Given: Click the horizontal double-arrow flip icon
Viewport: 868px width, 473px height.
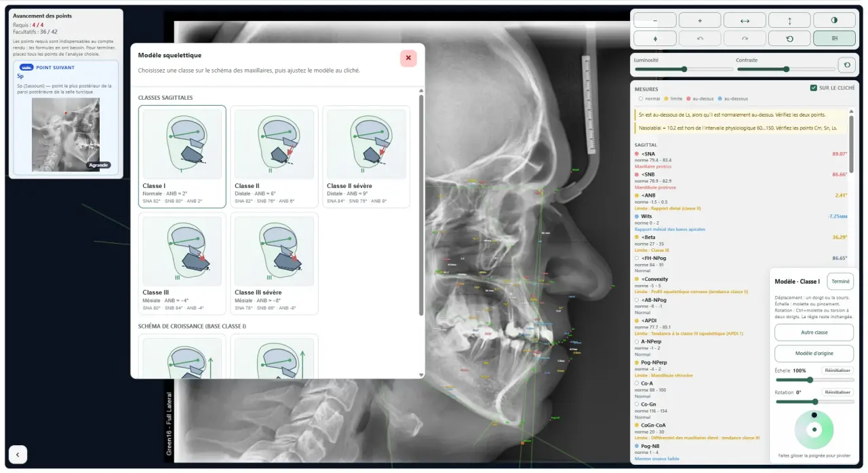Looking at the screenshot, I should click(x=745, y=20).
